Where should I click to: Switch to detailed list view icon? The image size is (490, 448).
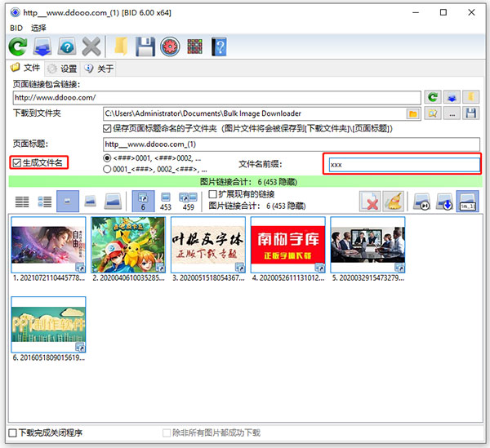pyautogui.click(x=45, y=202)
